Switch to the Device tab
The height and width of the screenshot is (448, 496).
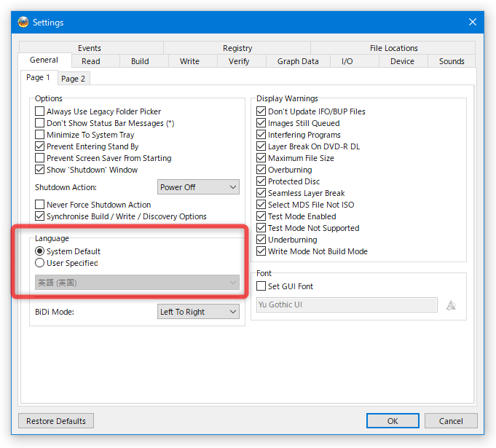(402, 61)
